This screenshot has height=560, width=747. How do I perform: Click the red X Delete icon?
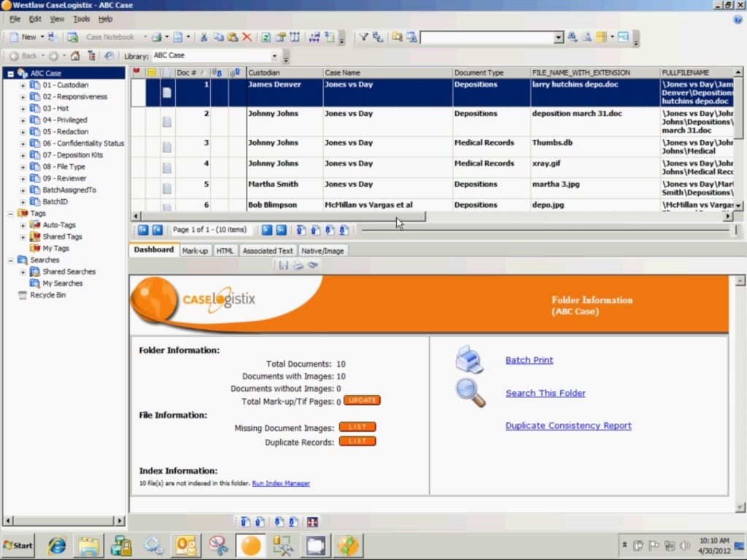[x=247, y=37]
